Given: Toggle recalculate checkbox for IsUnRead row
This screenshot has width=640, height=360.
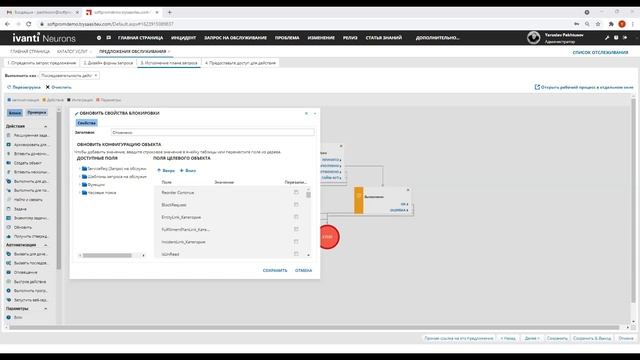Looking at the screenshot, I should coord(296,254).
